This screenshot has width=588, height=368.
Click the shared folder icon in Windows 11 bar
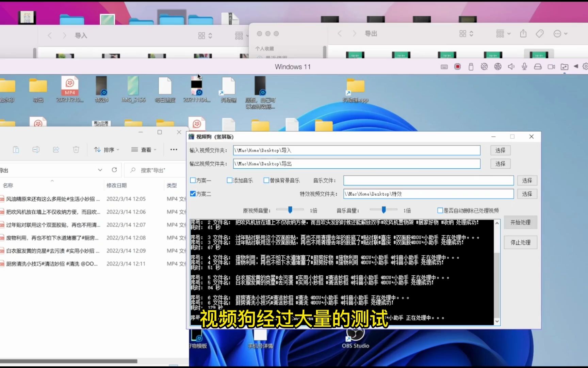(565, 67)
